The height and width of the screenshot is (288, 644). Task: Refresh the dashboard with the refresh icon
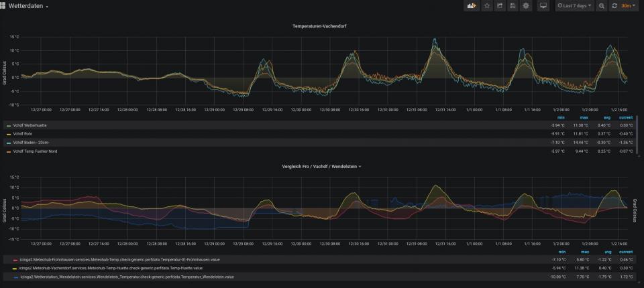tap(614, 6)
